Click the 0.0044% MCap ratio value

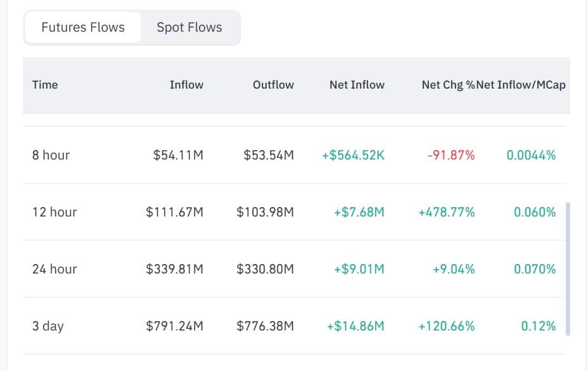[x=532, y=155]
